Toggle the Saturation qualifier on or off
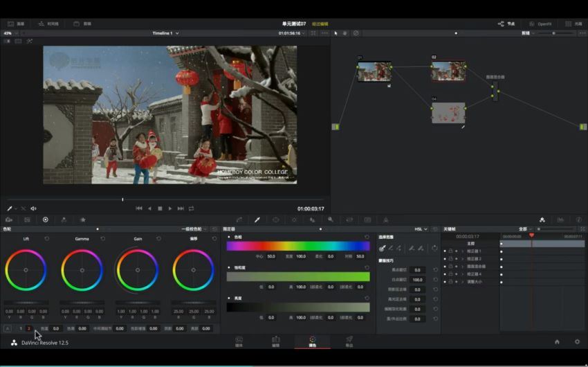Image resolution: width=588 pixels, height=367 pixels. (x=229, y=267)
